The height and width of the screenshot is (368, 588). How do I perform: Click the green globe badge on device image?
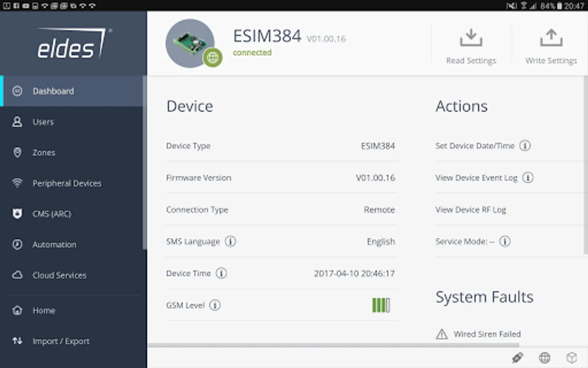pos(213,58)
